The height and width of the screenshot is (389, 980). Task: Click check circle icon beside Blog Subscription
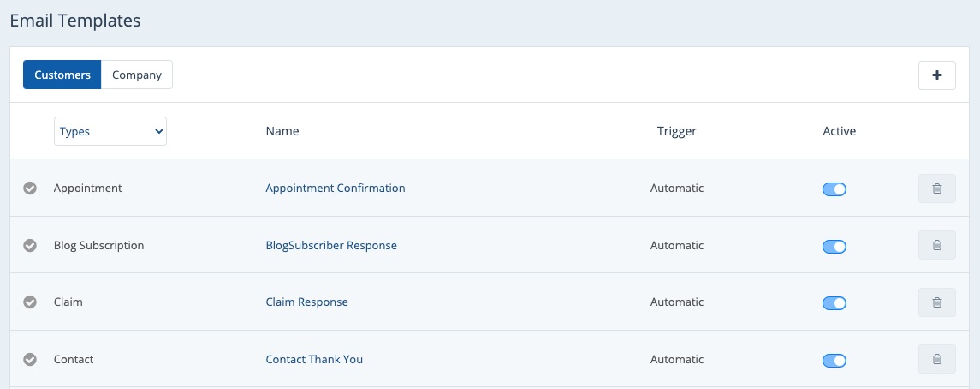tap(30, 246)
